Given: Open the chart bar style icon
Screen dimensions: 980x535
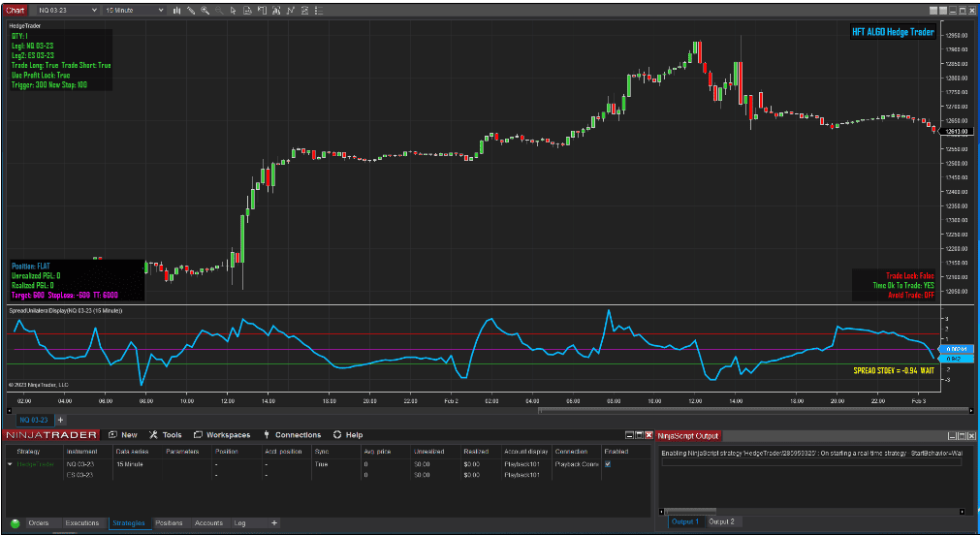Looking at the screenshot, I should click(x=176, y=10).
